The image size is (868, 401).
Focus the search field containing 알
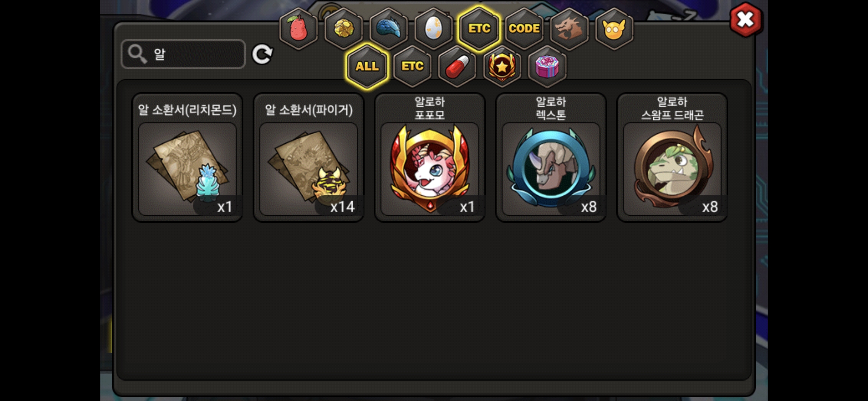(183, 54)
